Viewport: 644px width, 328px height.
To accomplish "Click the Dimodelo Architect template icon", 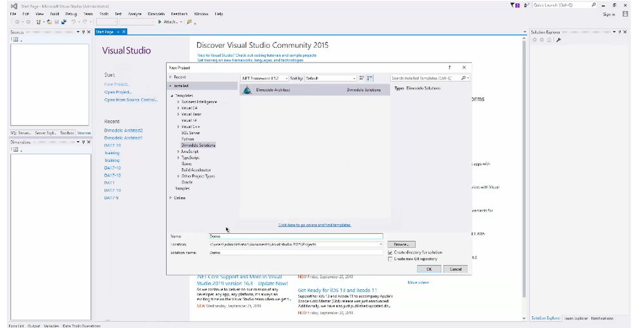I will [x=247, y=90].
